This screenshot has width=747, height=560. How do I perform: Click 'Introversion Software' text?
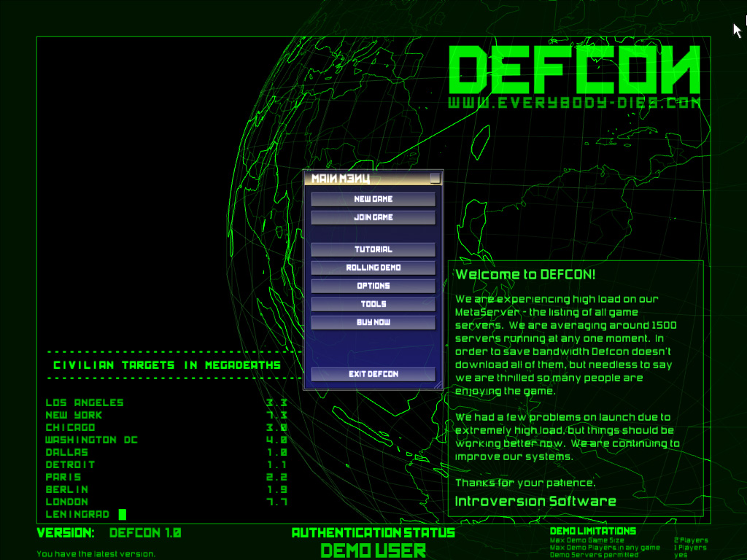coord(535,502)
